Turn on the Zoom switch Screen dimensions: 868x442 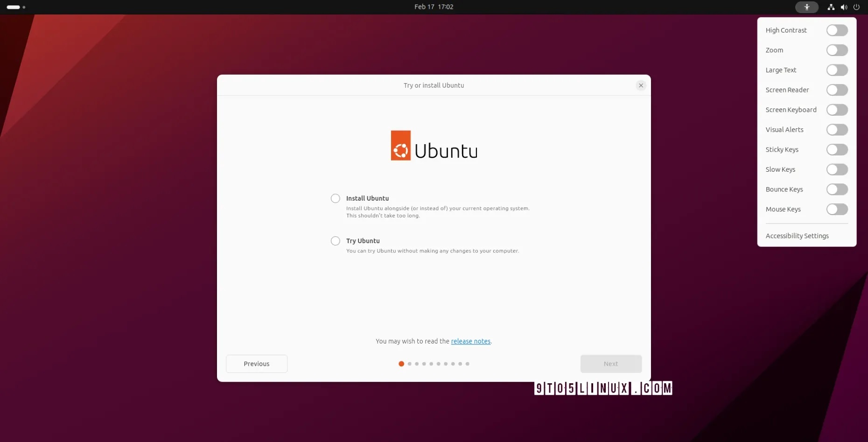point(837,50)
